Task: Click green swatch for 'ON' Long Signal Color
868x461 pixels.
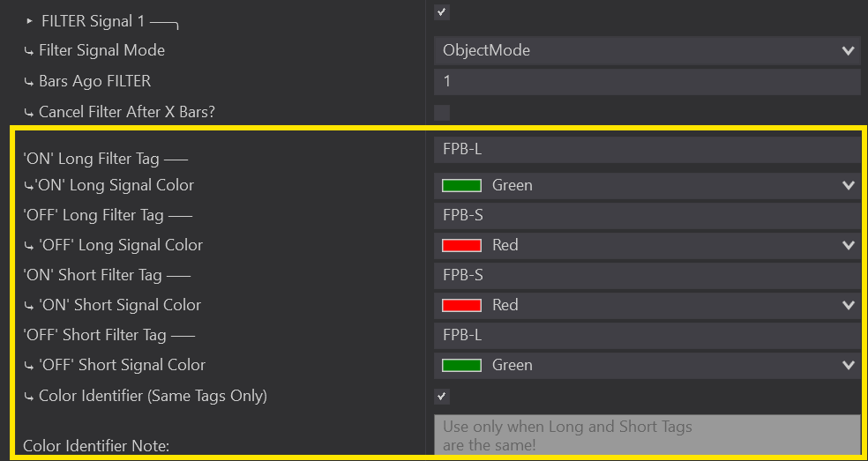Action: click(x=461, y=186)
